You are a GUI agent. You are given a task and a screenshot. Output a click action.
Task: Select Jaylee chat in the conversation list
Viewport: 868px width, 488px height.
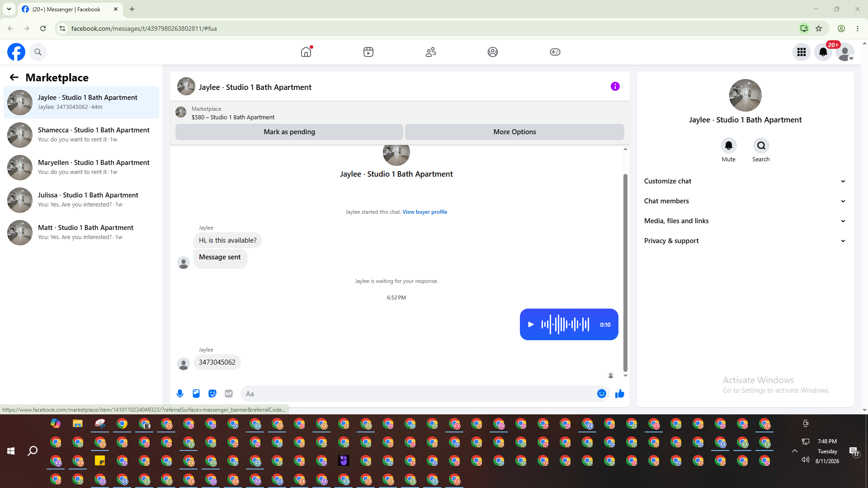tap(81, 103)
